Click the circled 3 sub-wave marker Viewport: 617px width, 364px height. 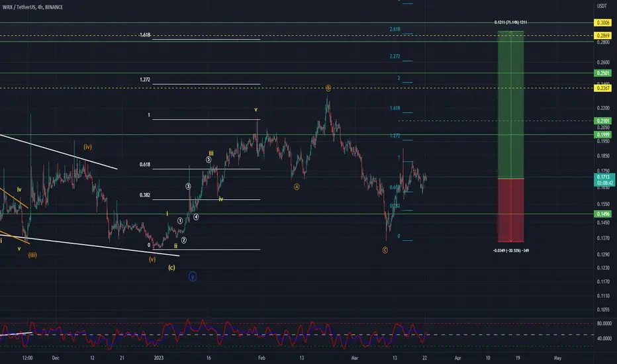pos(188,186)
